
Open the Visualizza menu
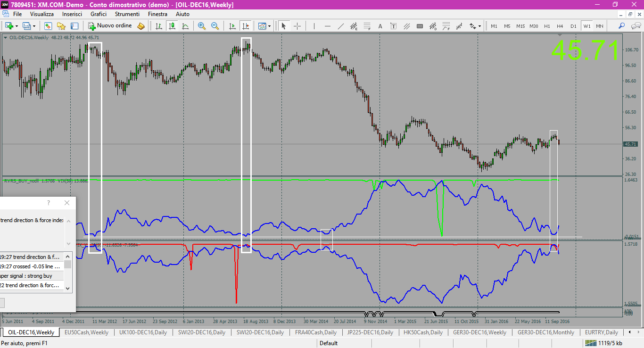click(x=42, y=14)
